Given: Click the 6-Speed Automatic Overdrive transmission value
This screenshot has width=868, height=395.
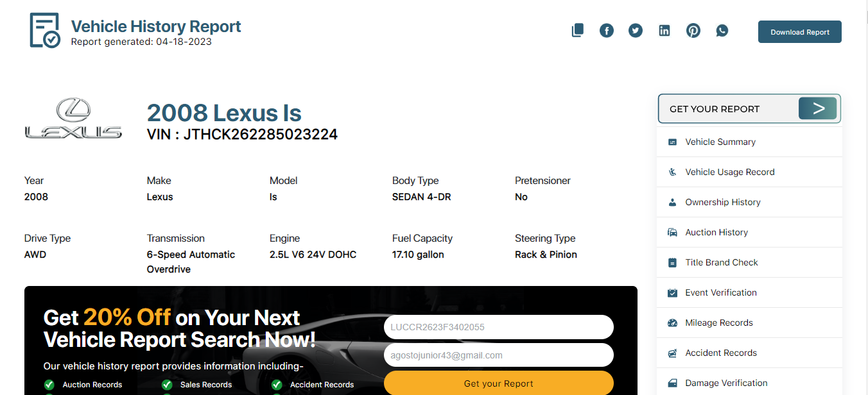Looking at the screenshot, I should [x=191, y=262].
